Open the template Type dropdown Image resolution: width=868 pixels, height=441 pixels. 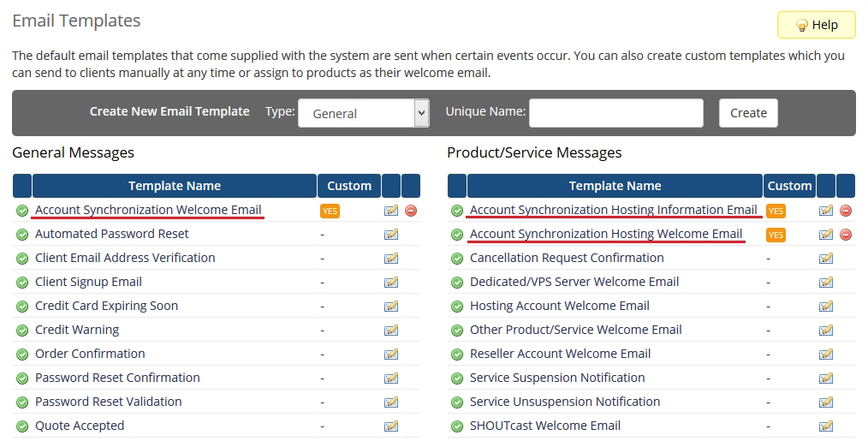(364, 113)
